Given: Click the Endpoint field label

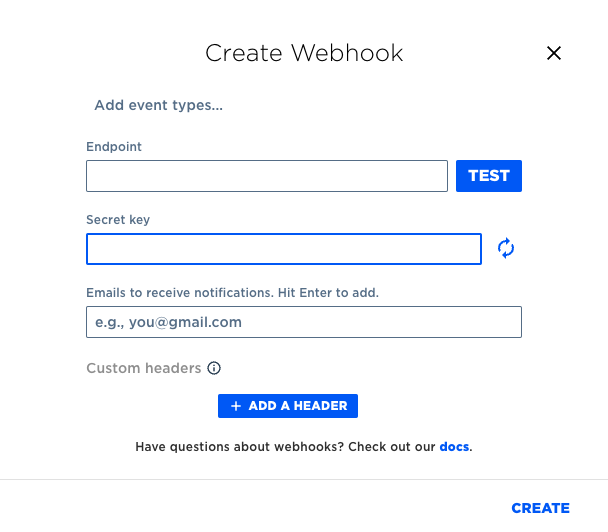Looking at the screenshot, I should pyautogui.click(x=114, y=147).
